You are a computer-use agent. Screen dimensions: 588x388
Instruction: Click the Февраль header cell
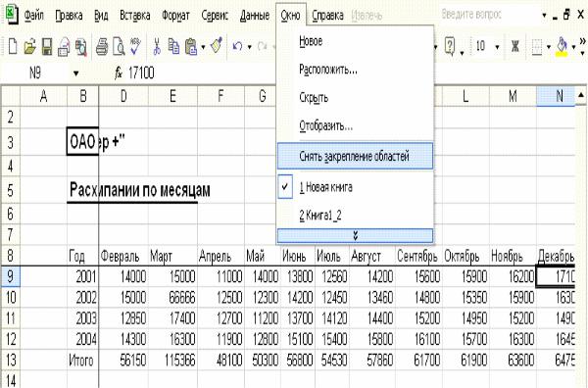coord(123,256)
